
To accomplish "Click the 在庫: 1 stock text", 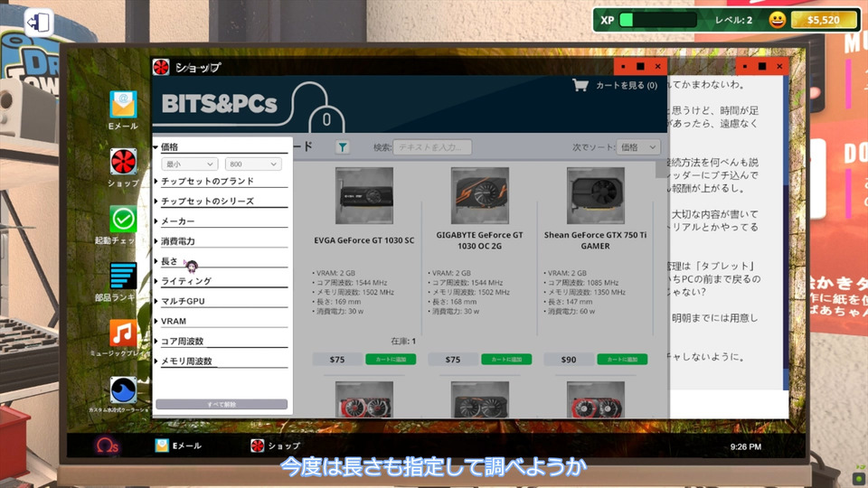I will (403, 341).
